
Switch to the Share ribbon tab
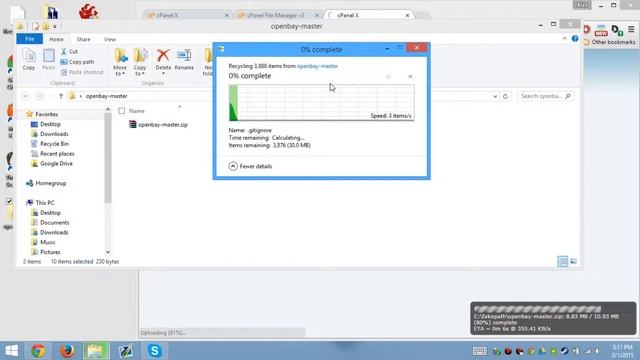pos(83,39)
